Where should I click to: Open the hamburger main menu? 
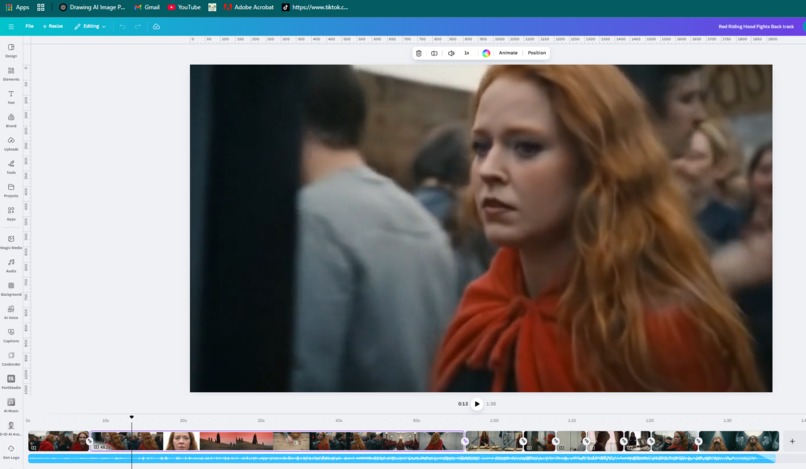tap(11, 26)
